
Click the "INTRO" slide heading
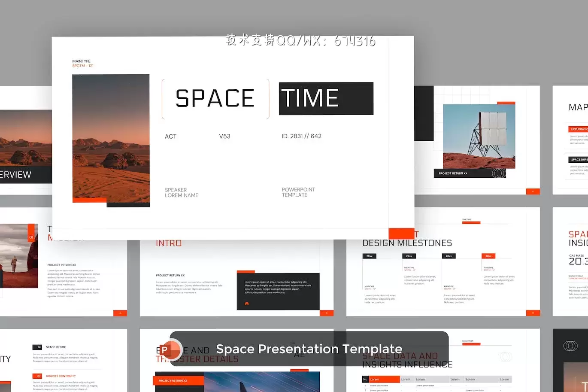tap(169, 243)
